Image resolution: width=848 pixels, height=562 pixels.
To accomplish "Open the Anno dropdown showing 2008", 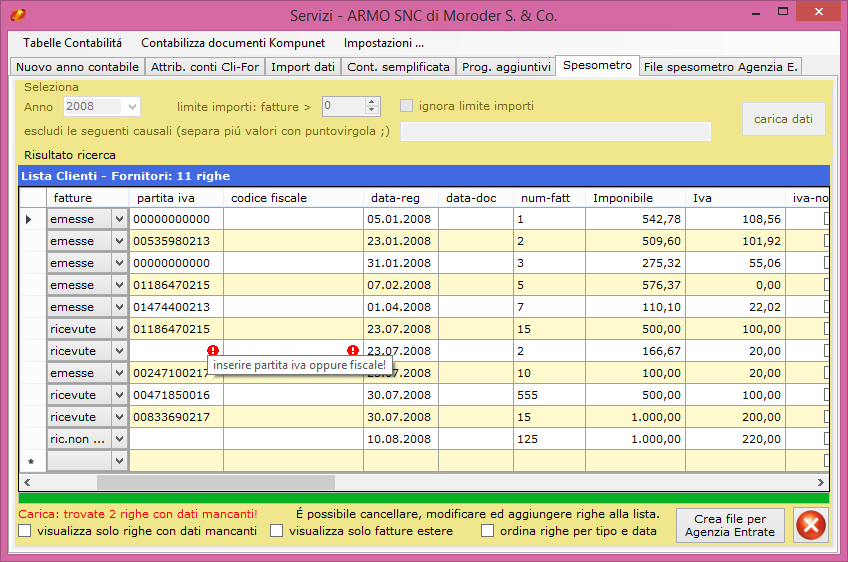I will click(x=132, y=106).
